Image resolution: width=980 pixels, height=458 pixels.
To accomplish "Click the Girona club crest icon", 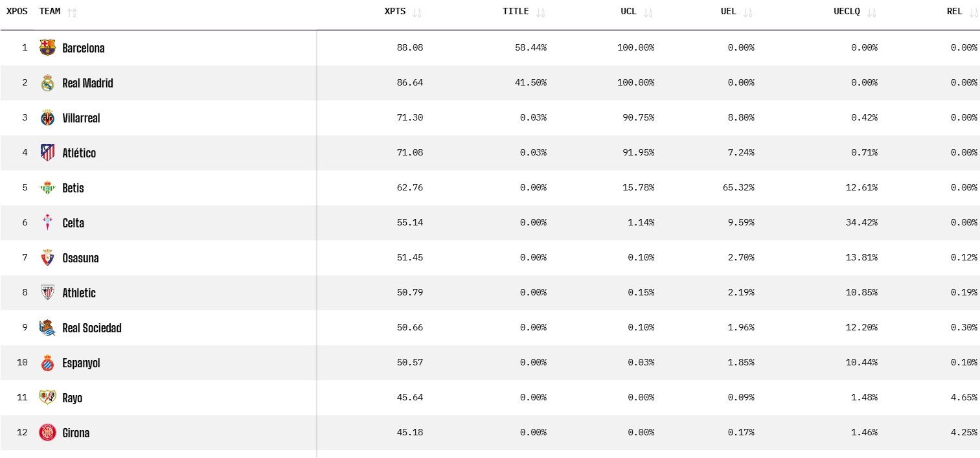I will (x=47, y=433).
